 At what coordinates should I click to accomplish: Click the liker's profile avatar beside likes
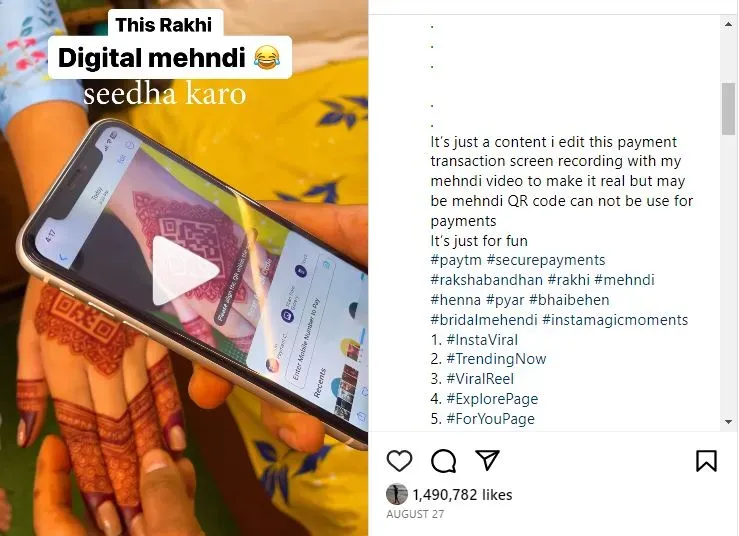pos(397,495)
